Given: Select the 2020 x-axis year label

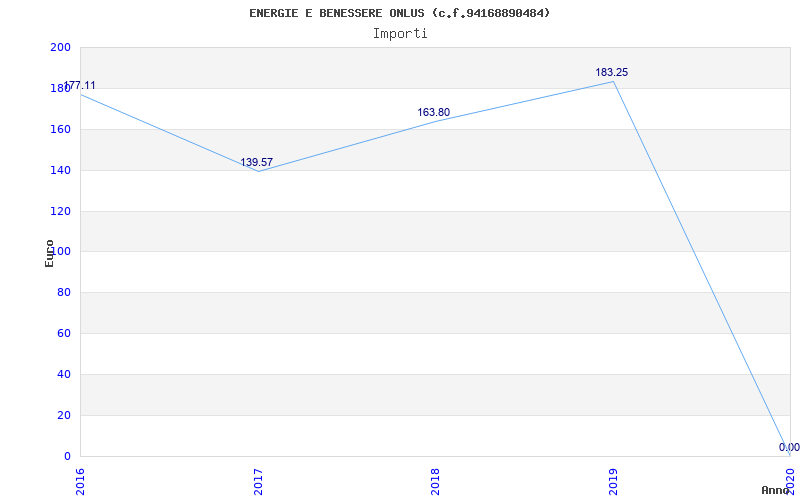Looking at the screenshot, I should [x=790, y=482].
